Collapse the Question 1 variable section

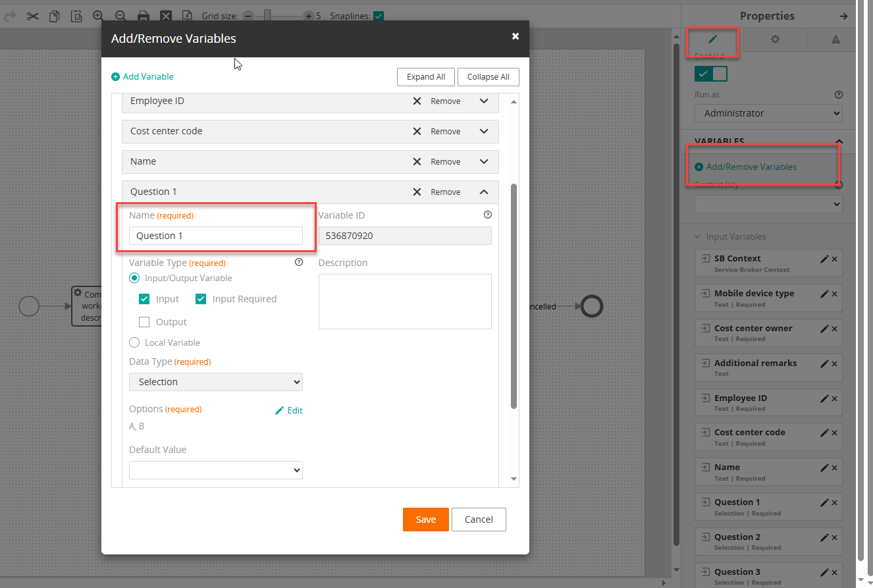click(484, 192)
